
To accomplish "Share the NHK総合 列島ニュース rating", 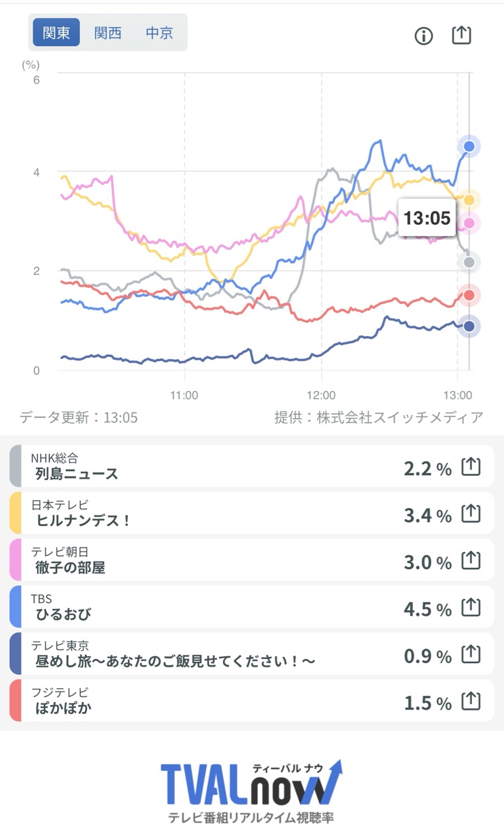I will click(x=471, y=467).
